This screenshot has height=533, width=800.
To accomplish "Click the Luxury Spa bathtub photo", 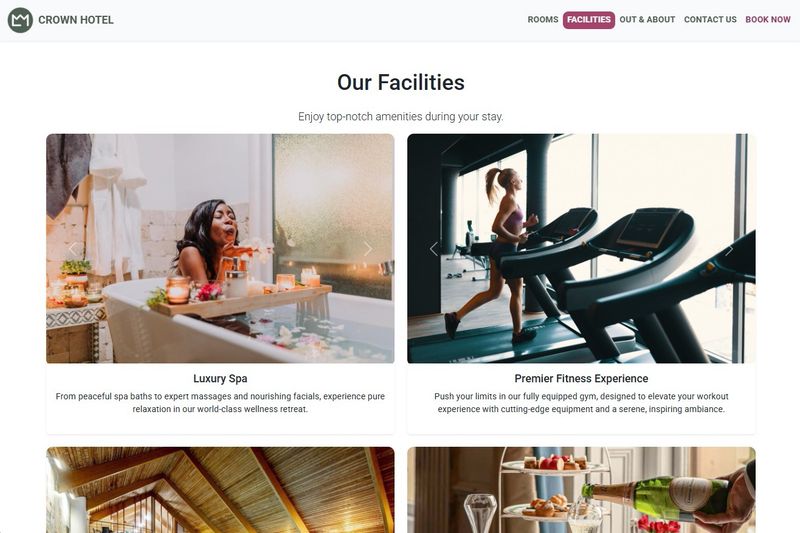I will tap(220, 248).
